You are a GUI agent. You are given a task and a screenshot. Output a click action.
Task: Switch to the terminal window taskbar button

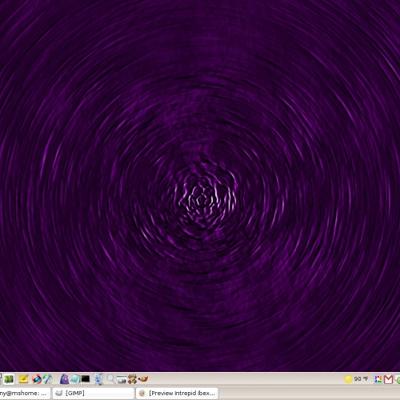(x=25, y=393)
